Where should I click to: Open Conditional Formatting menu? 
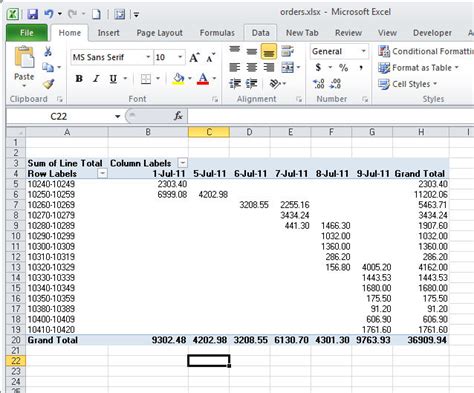pyautogui.click(x=426, y=51)
